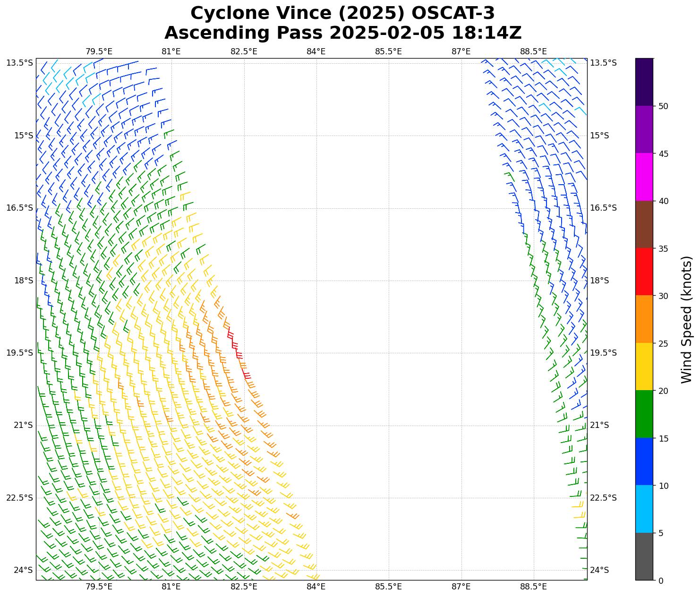Screen dimensions: 700x597
Task: Select the violet 45–50 knot colorbar band
Action: 644,129
